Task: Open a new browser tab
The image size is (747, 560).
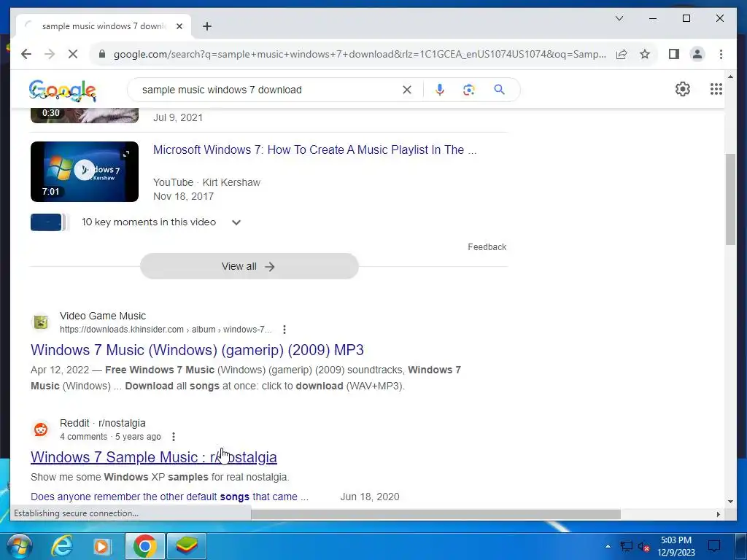Action: [x=206, y=26]
